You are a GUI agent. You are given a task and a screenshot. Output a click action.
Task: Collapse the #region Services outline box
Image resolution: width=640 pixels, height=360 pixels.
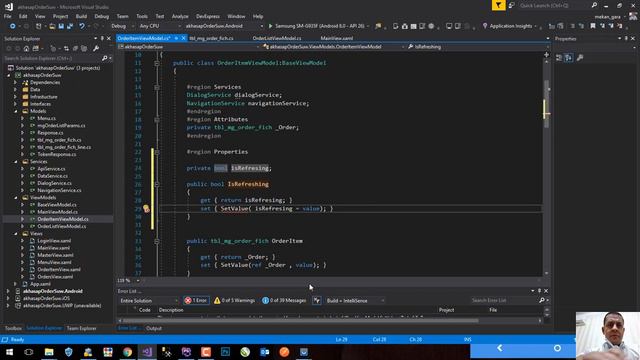157,87
